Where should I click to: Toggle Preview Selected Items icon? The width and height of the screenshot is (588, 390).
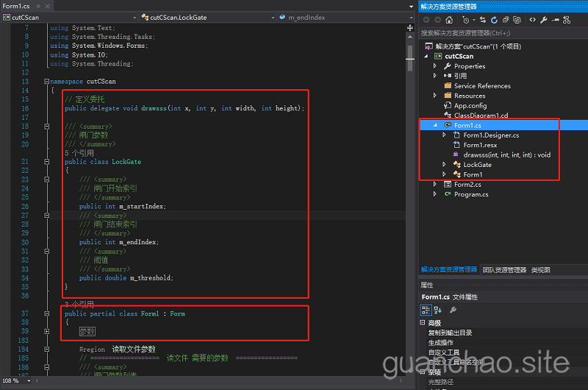[556, 20]
